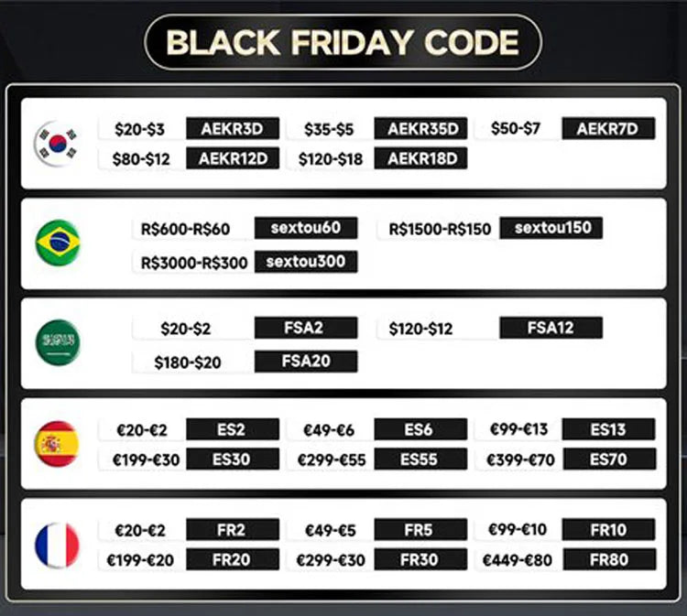Click the France flag icon
The image size is (687, 616).
pos(57,544)
